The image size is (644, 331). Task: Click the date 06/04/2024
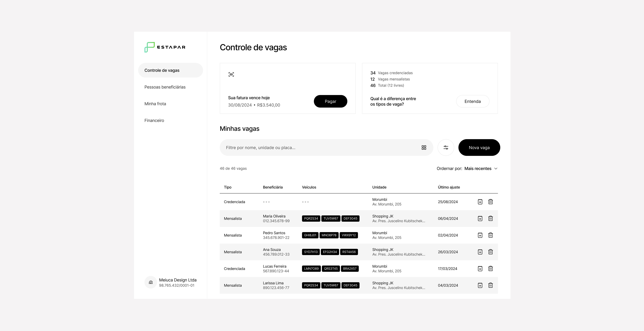click(448, 218)
